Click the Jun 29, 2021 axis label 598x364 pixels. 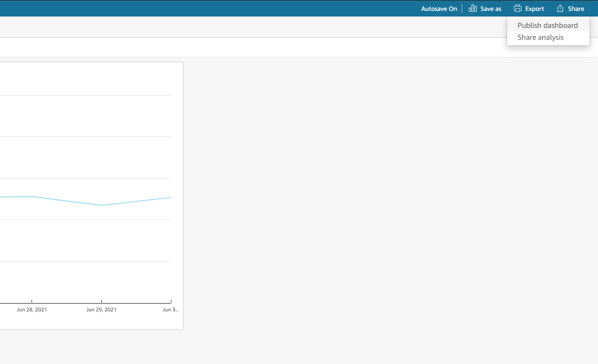coord(101,309)
